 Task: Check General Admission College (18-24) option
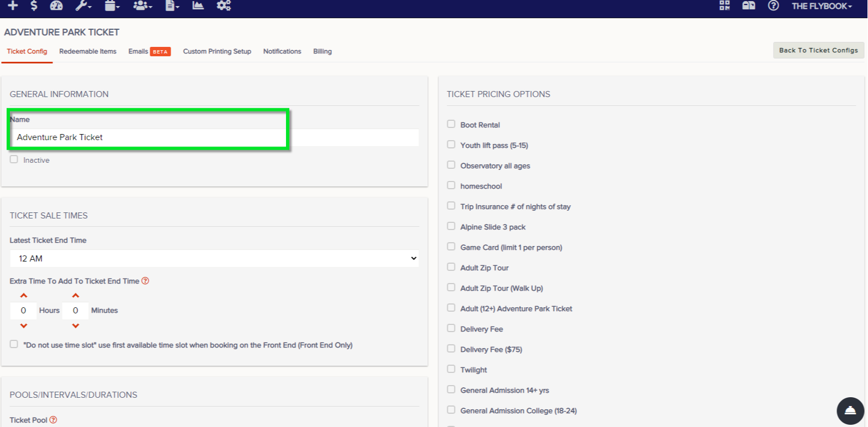tap(451, 410)
